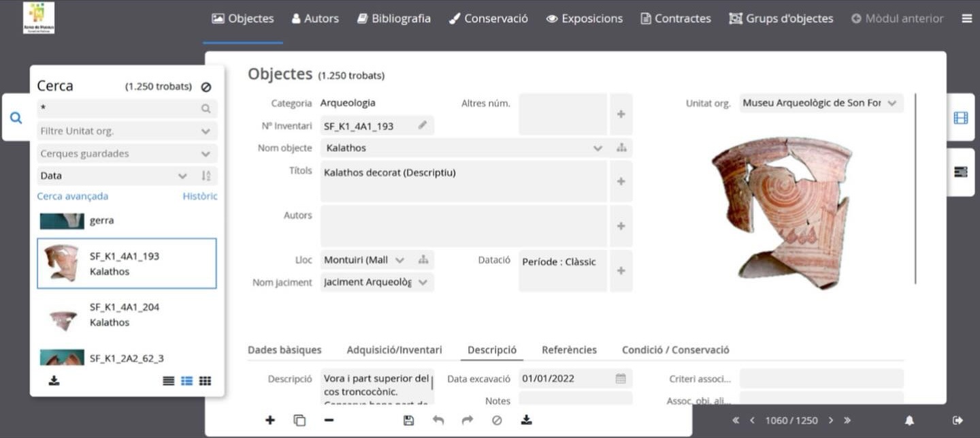Image resolution: width=980 pixels, height=438 pixels.
Task: Click the pencil icon beside Nº Inventari
Action: point(423,125)
